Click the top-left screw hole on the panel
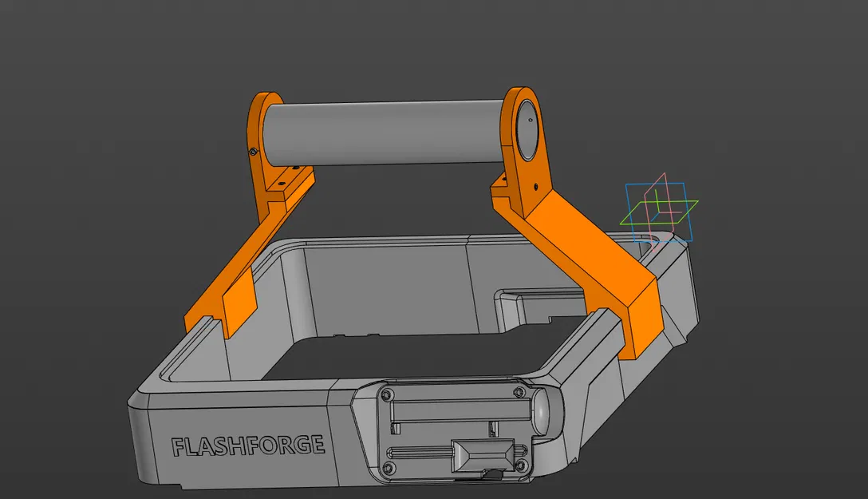868x499 pixels. point(386,394)
